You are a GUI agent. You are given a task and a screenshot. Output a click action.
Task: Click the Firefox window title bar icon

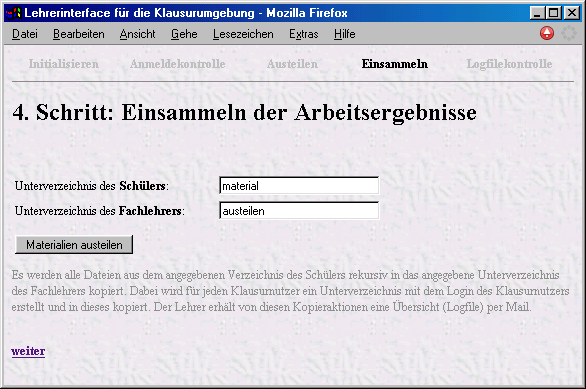13,13
